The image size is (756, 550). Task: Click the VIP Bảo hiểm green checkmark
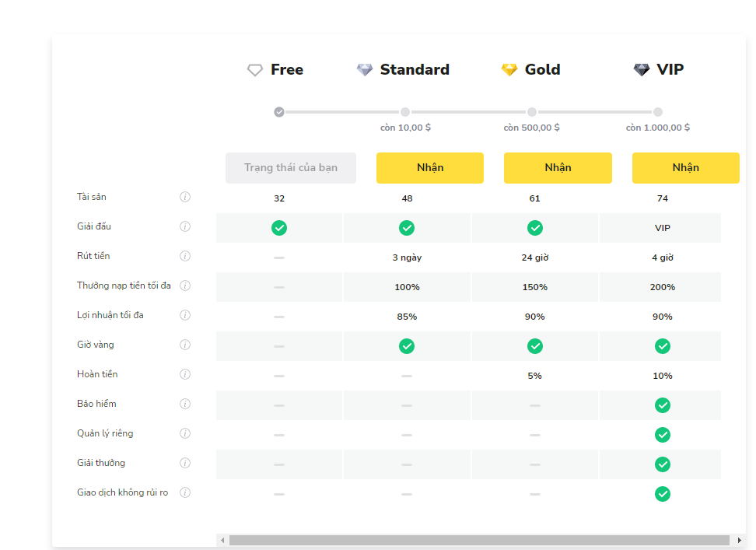point(663,405)
